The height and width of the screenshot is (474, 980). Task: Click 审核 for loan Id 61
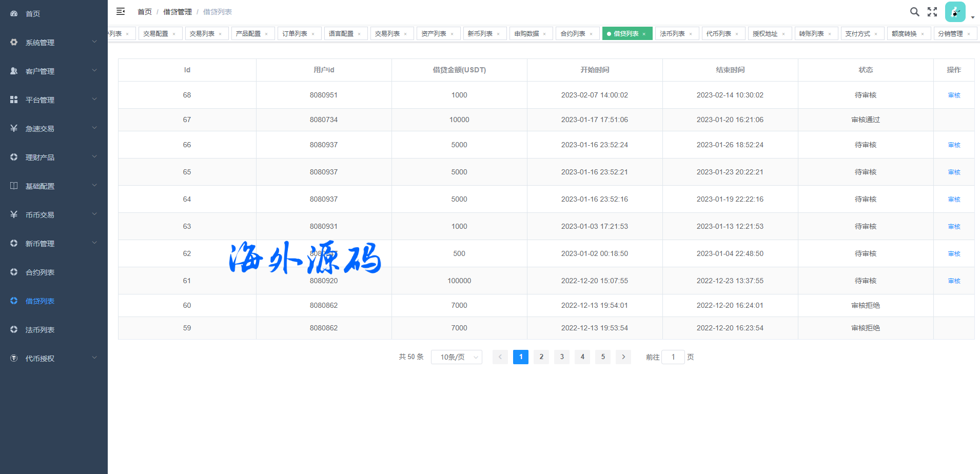pos(954,281)
